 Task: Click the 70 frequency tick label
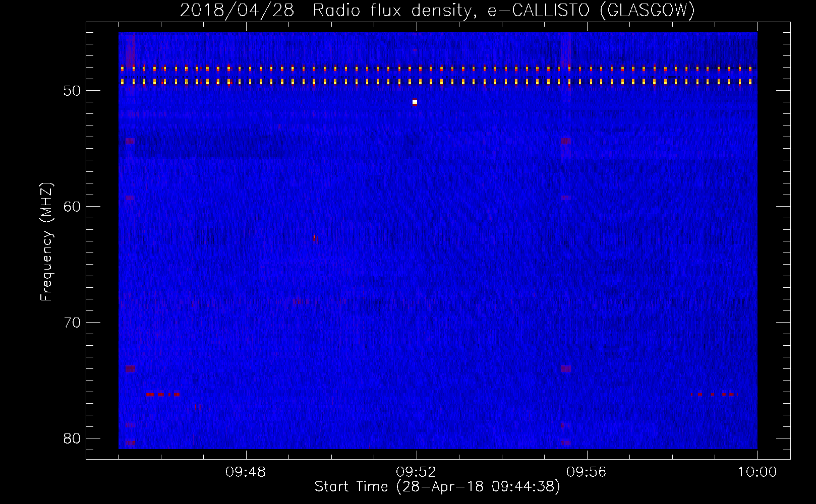72,322
